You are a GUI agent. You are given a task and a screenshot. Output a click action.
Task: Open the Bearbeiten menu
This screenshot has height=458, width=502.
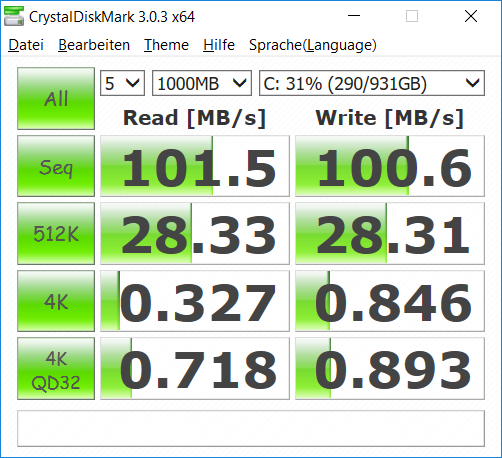coord(94,45)
